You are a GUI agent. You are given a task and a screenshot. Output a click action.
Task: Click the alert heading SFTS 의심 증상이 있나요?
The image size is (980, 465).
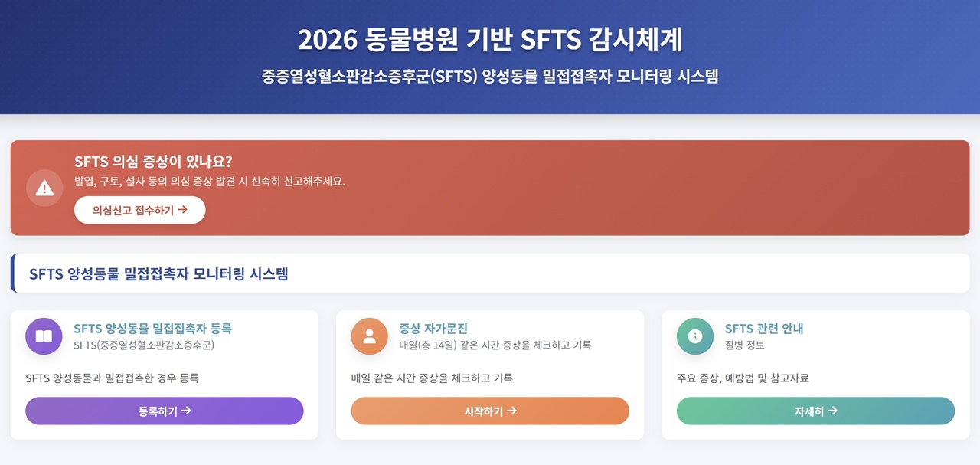point(153,162)
